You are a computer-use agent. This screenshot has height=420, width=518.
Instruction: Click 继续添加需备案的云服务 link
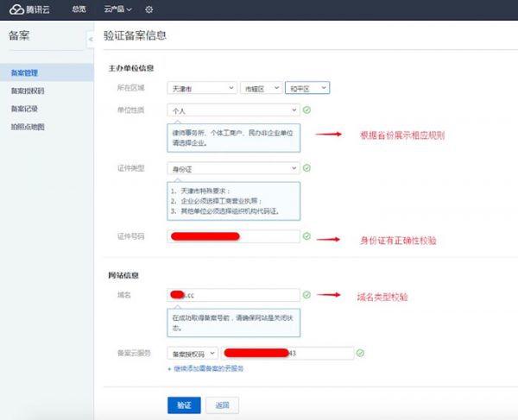coord(205,368)
